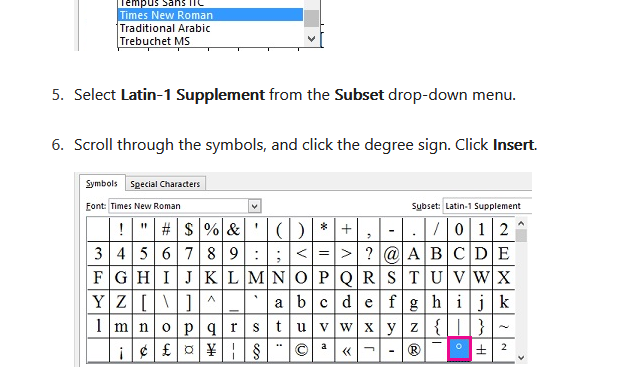This screenshot has width=641, height=384.
Task: Select the feminine ordinal ª symbol
Action: (324, 350)
